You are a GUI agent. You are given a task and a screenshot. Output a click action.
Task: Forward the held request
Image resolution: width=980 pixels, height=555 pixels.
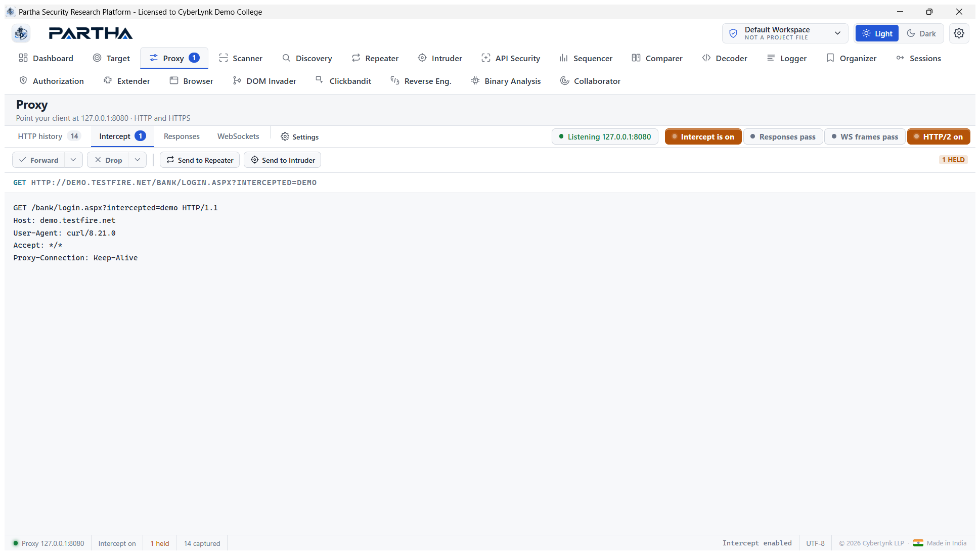(39, 160)
